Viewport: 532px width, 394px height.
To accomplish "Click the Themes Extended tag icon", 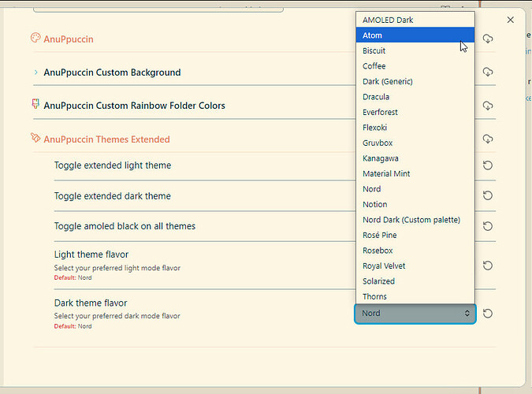I will click(x=35, y=137).
